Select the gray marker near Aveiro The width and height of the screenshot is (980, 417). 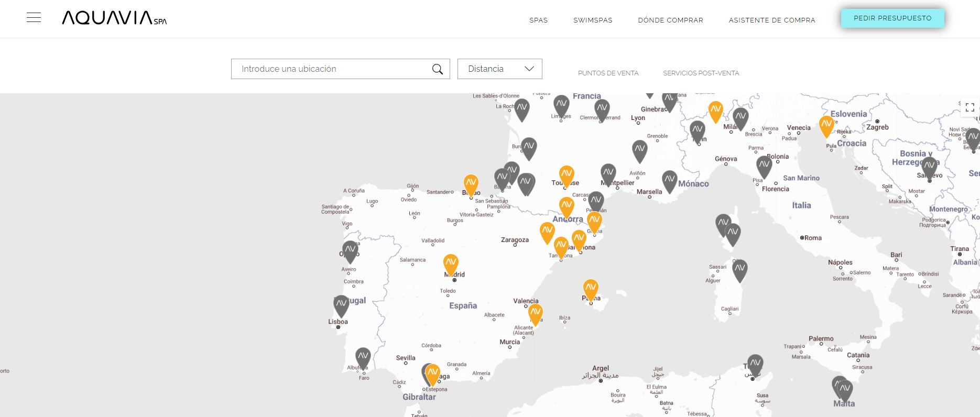click(x=350, y=251)
